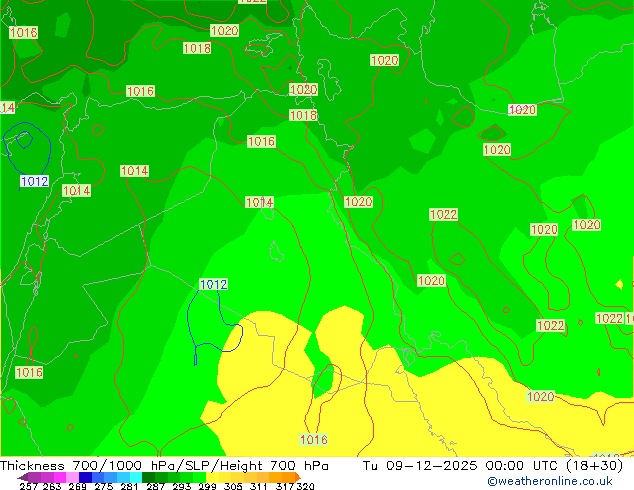Click the 1022 label above the 1020 at lower right
The height and width of the screenshot is (490, 634).
pyautogui.click(x=550, y=325)
